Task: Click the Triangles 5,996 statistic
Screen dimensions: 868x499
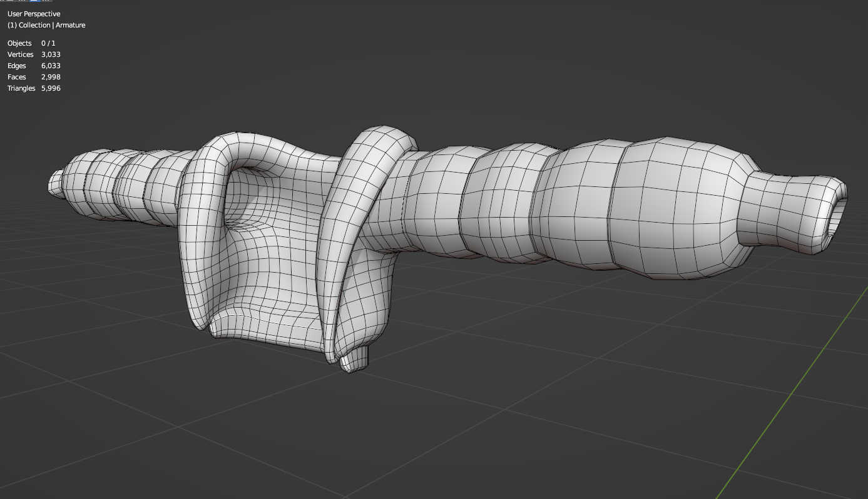Action: coord(34,88)
